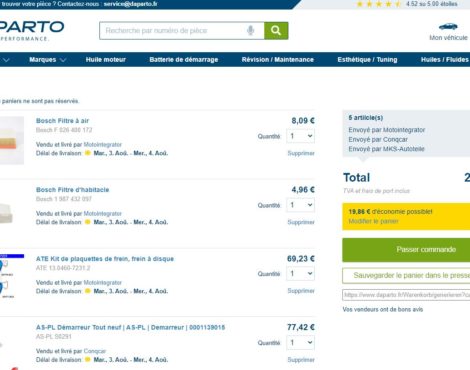Remove Bosch Filtre d'habitacle via Supprimer
The image size is (470, 370).
click(301, 222)
